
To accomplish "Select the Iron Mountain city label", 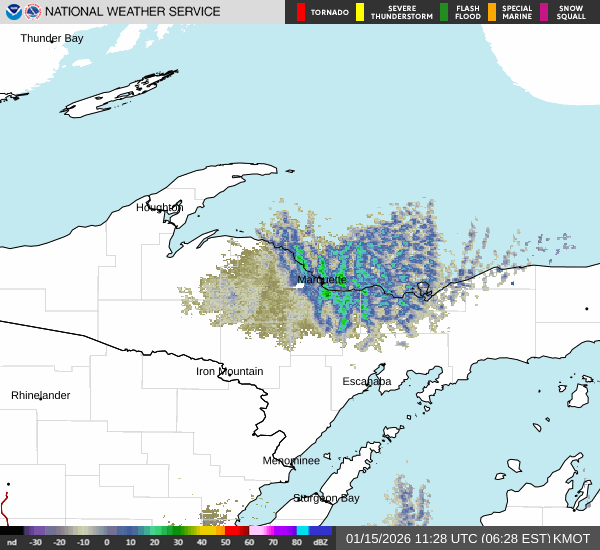I will coord(229,371).
